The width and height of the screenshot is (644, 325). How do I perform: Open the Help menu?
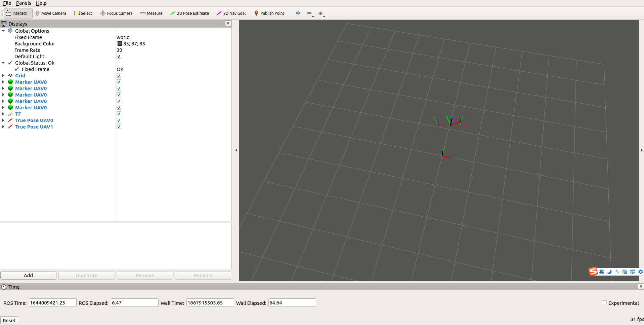[x=41, y=3]
